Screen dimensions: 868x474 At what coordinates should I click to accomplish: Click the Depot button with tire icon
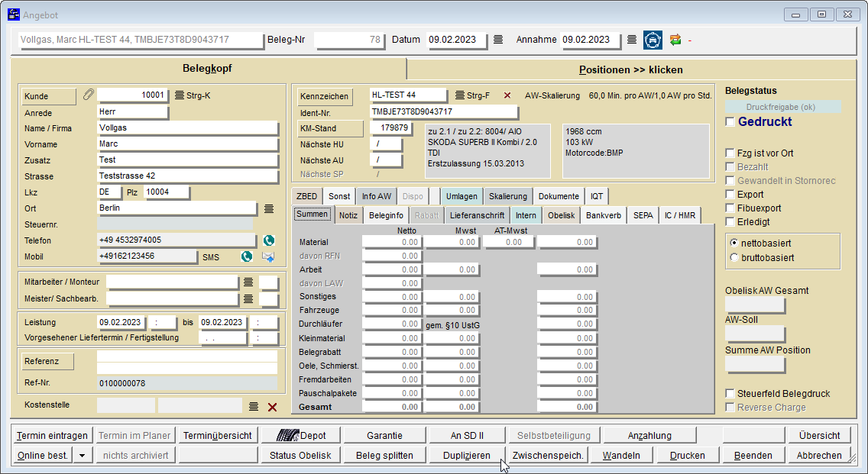click(x=301, y=435)
